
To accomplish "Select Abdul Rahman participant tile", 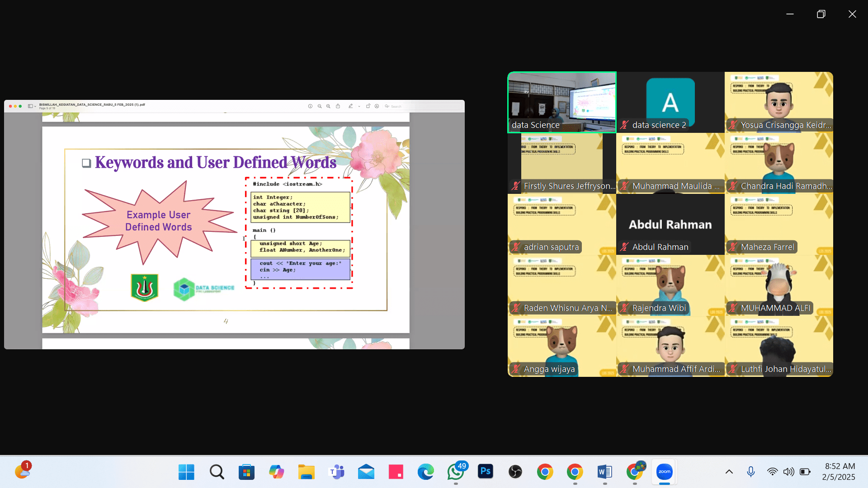I will click(x=670, y=224).
